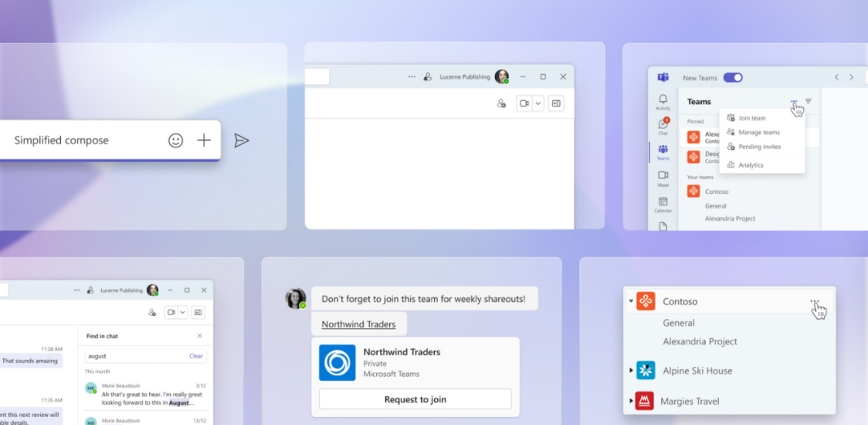
Task: Open Alexandria Project under Your teams
Action: [x=730, y=218]
